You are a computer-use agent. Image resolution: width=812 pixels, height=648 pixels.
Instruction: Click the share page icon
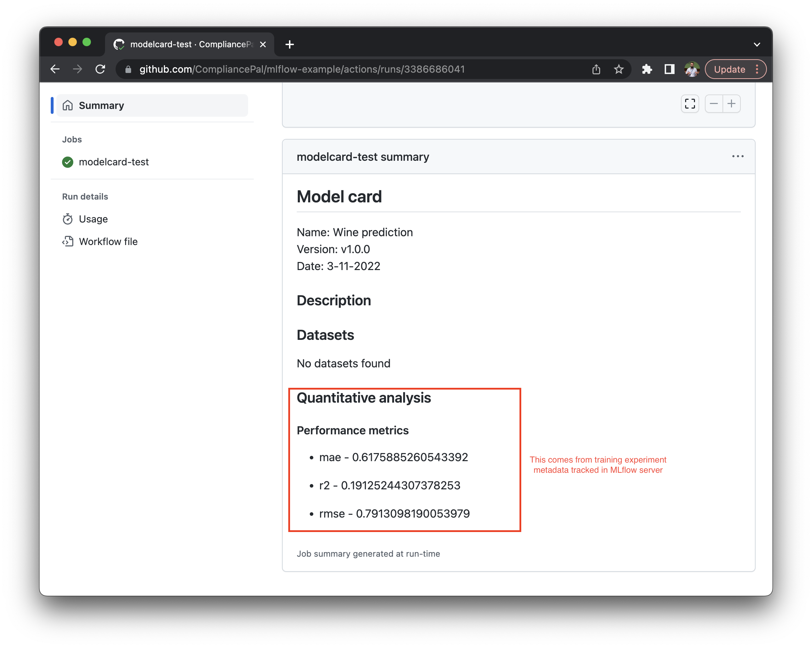pos(596,69)
